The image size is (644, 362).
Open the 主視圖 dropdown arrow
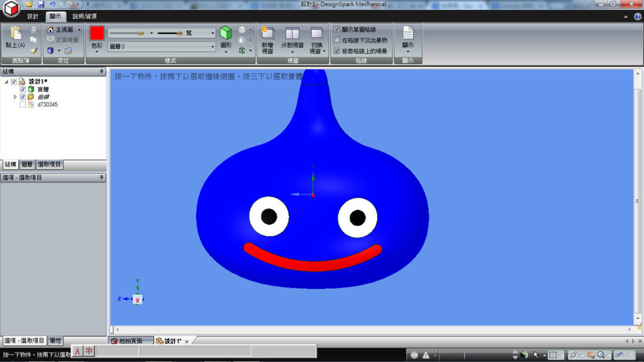click(79, 30)
